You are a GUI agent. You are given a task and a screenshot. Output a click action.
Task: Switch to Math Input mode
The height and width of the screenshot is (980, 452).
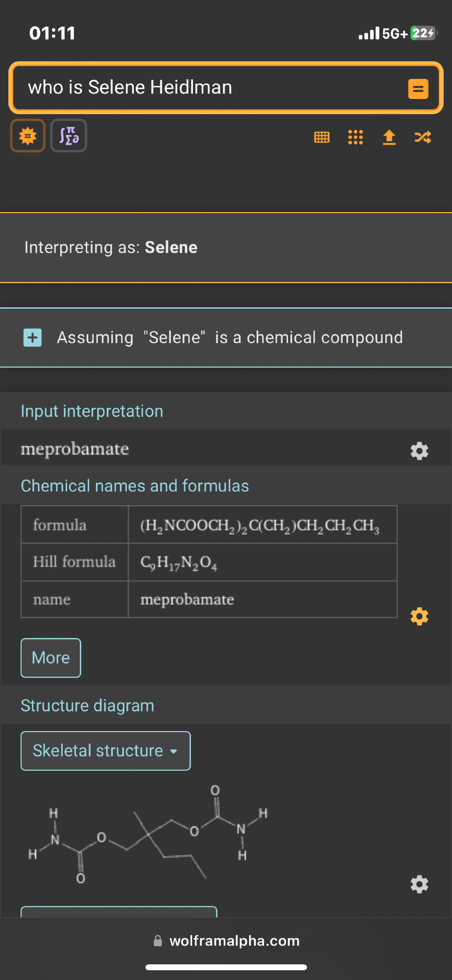(69, 136)
